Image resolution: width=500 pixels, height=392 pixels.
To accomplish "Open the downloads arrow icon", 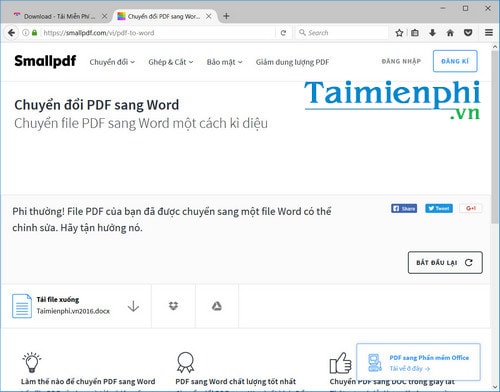I will (432, 33).
